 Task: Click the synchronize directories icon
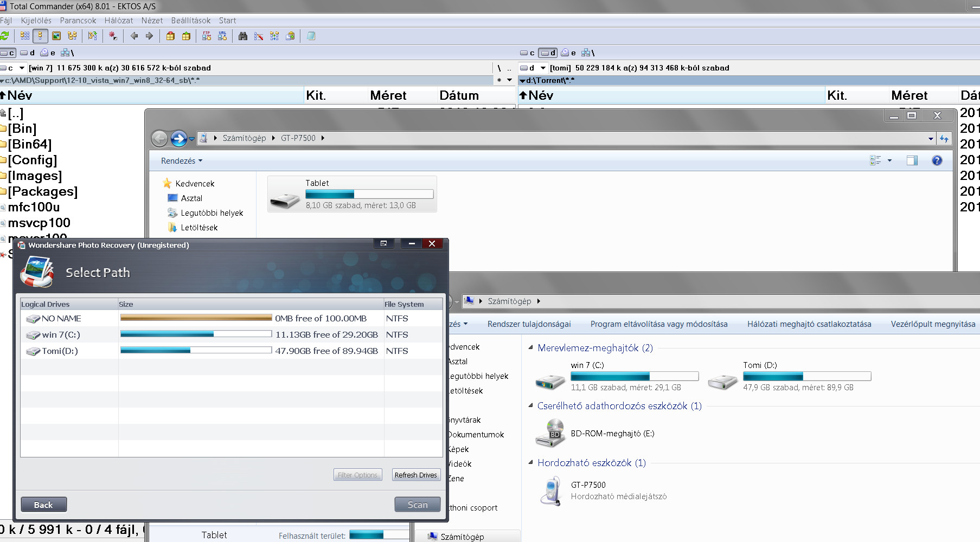[x=274, y=36]
